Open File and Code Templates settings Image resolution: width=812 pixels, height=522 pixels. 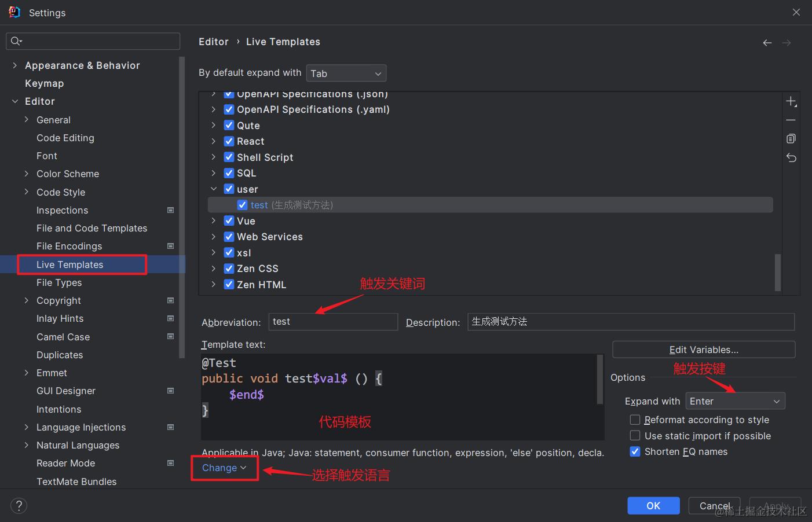point(92,228)
